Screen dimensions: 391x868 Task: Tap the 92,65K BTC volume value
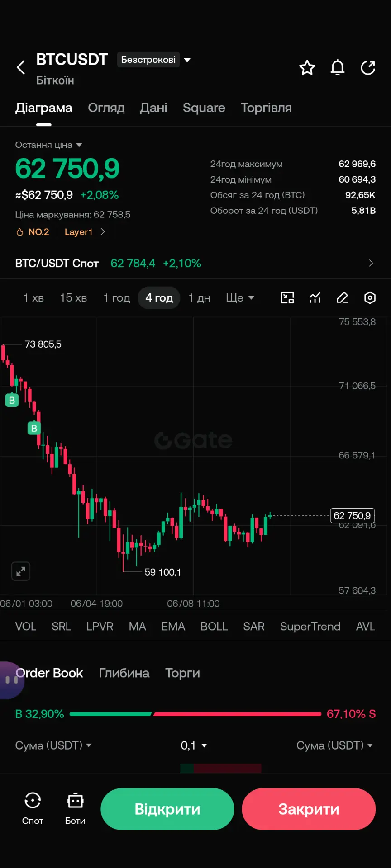360,195
